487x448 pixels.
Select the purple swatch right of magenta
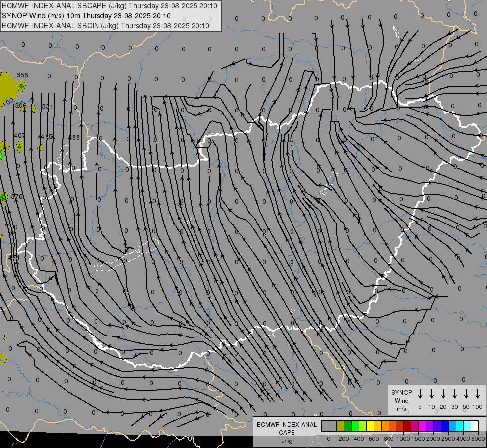click(429, 426)
